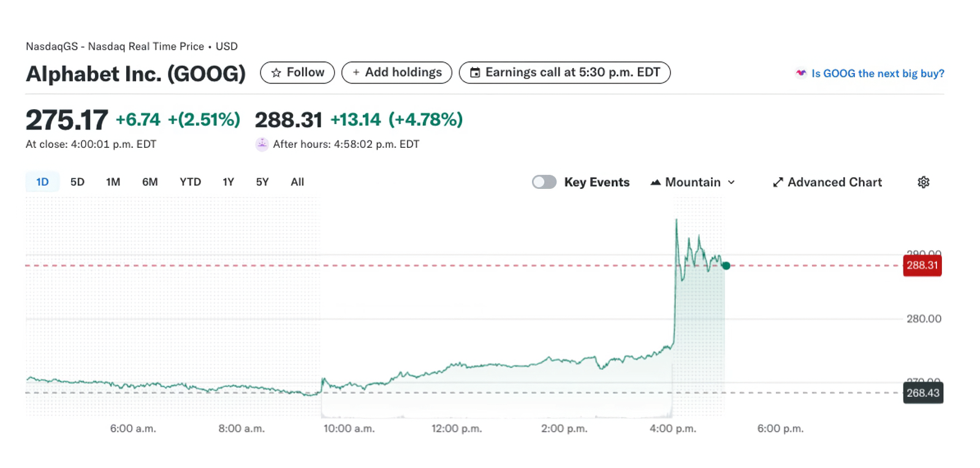Click the 4:00 p.m. axis label
This screenshot has width=980, height=468.
click(673, 429)
